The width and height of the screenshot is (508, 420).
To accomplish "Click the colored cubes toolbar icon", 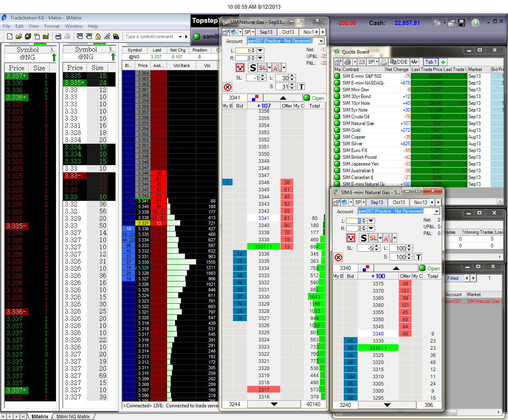I will (x=116, y=37).
